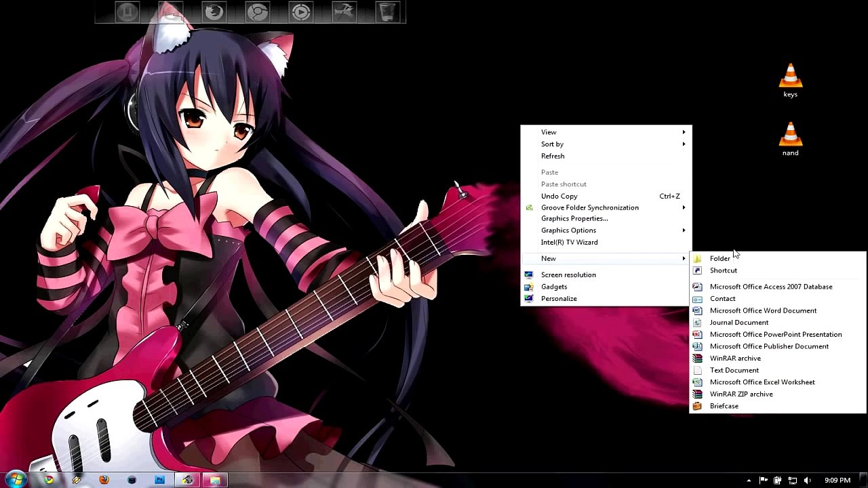
Task: Create a new WinRAR ZIP archive
Action: click(778, 394)
